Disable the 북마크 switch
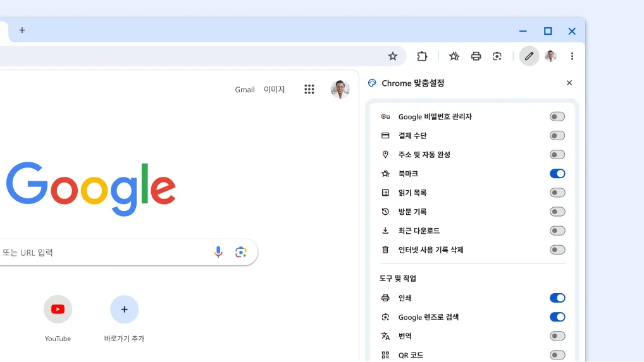This screenshot has height=362, width=644. coord(557,174)
